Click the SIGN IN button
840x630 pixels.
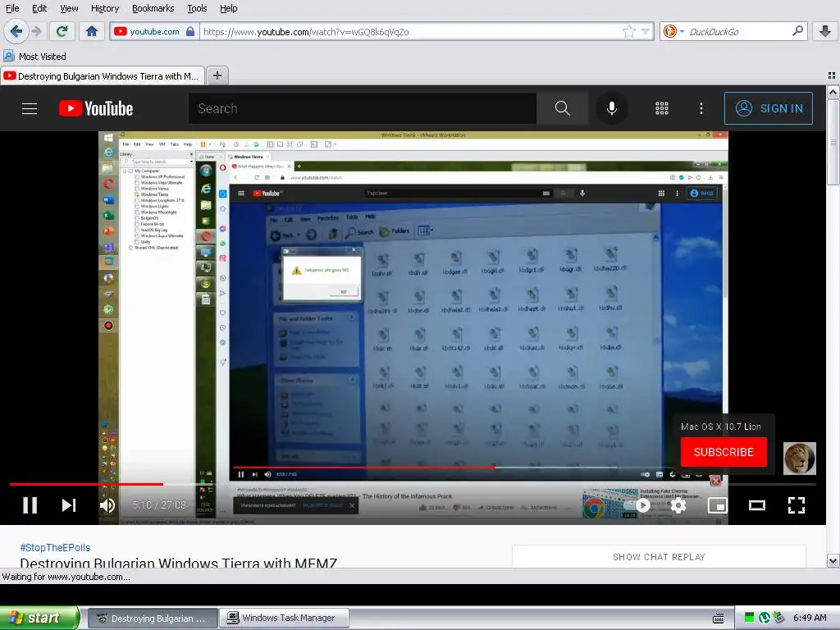point(768,108)
